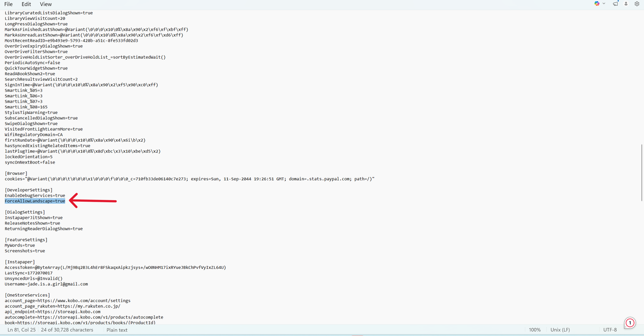Click the AccessToken=@ByteArray line
Screen dimensions: 644x336
115,267
